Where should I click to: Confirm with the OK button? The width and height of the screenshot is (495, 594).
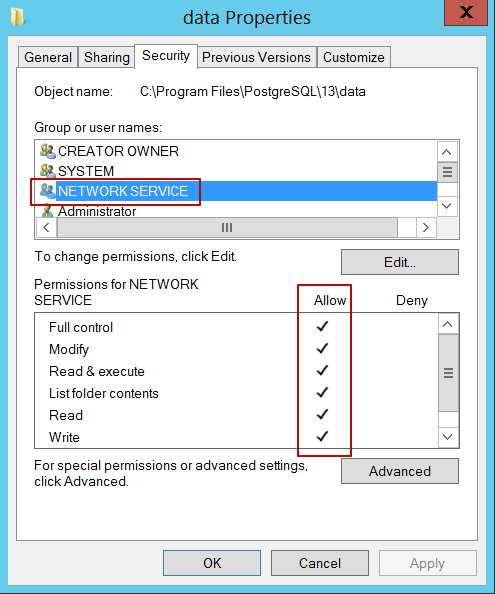click(x=212, y=563)
